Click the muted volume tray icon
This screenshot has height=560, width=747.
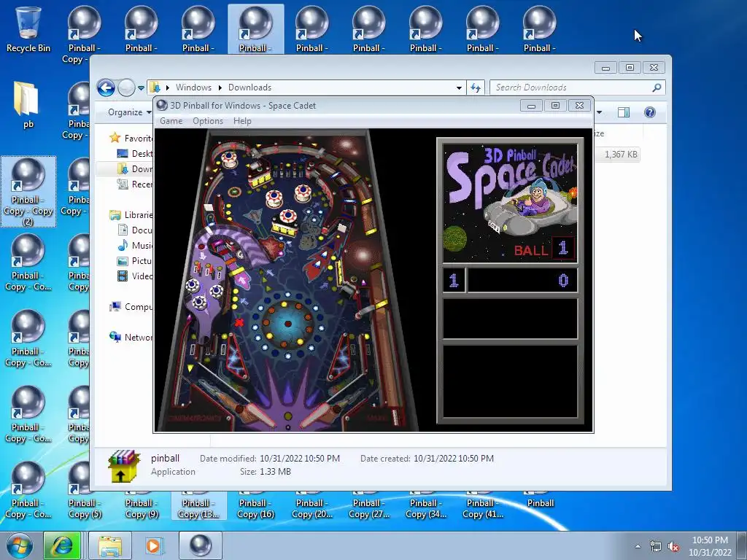click(x=673, y=547)
